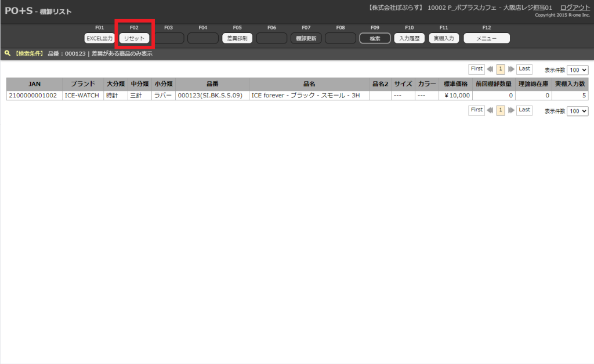Click the top next page arrow icon

point(511,69)
